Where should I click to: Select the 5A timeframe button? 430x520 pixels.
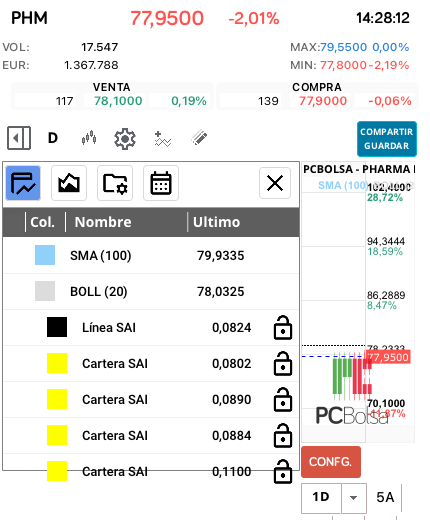(385, 497)
